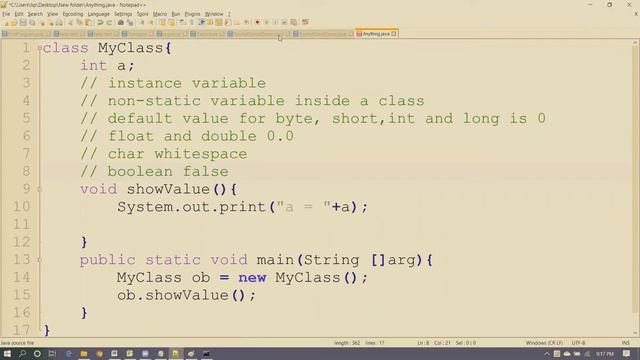The image size is (640, 360).
Task: Collapse the class MyClass fold at line 1
Action: point(40,48)
